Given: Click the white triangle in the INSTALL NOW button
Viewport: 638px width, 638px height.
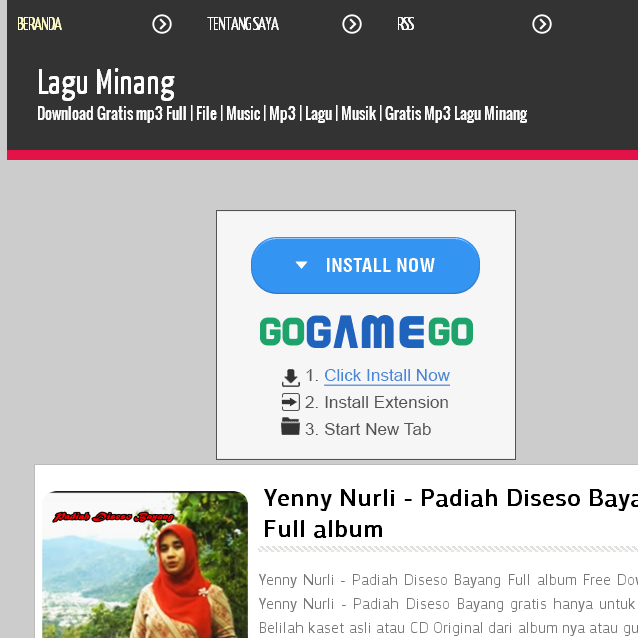Looking at the screenshot, I should point(301,265).
